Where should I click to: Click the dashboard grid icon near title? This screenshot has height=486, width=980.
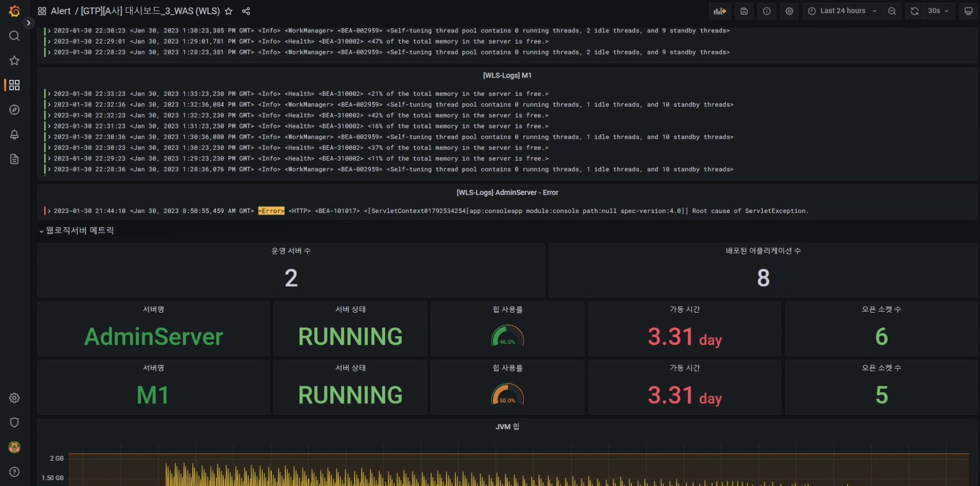(42, 11)
